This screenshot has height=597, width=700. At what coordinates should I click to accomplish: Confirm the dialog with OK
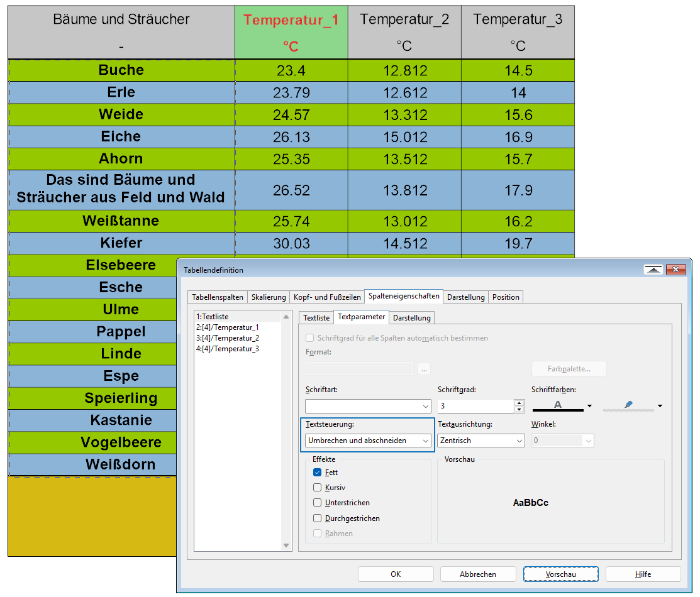point(396,574)
